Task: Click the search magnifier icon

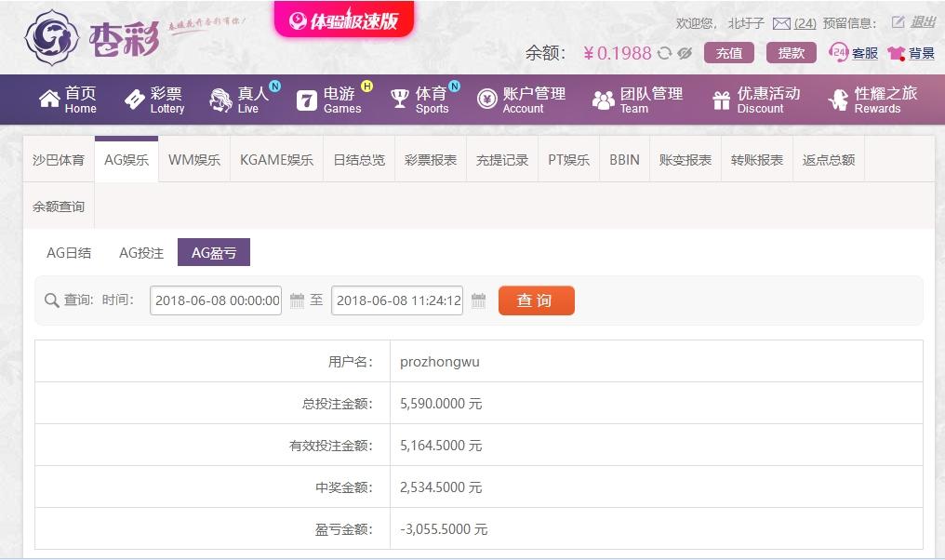Action: click(x=52, y=300)
